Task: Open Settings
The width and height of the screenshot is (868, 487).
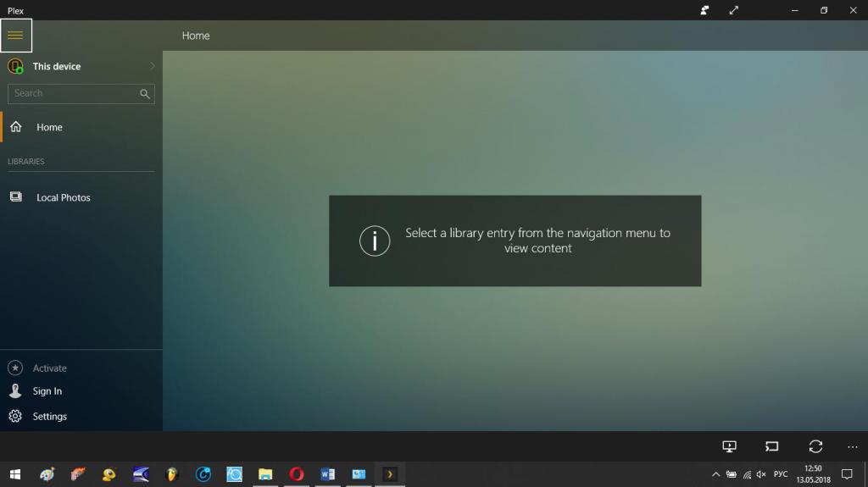Action: 50,416
